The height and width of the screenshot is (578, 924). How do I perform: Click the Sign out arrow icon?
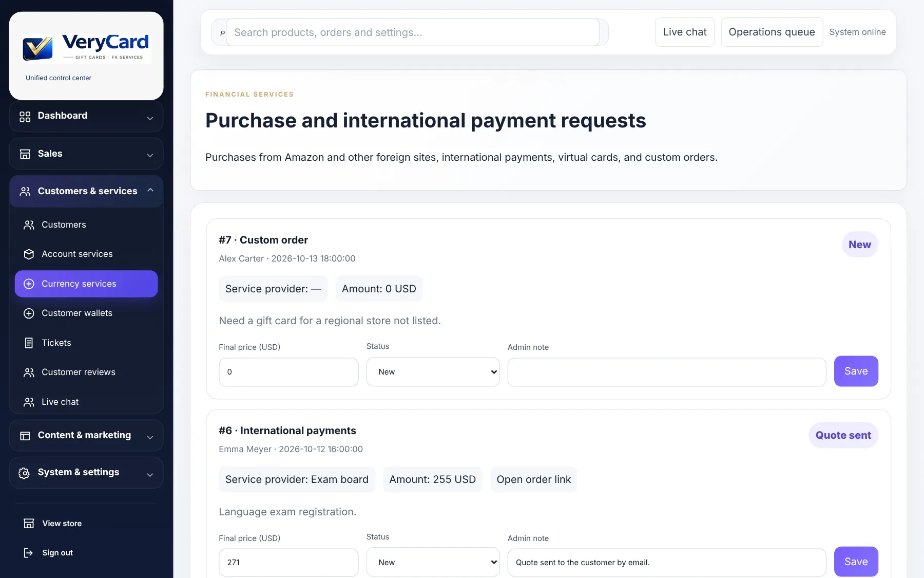click(x=29, y=553)
